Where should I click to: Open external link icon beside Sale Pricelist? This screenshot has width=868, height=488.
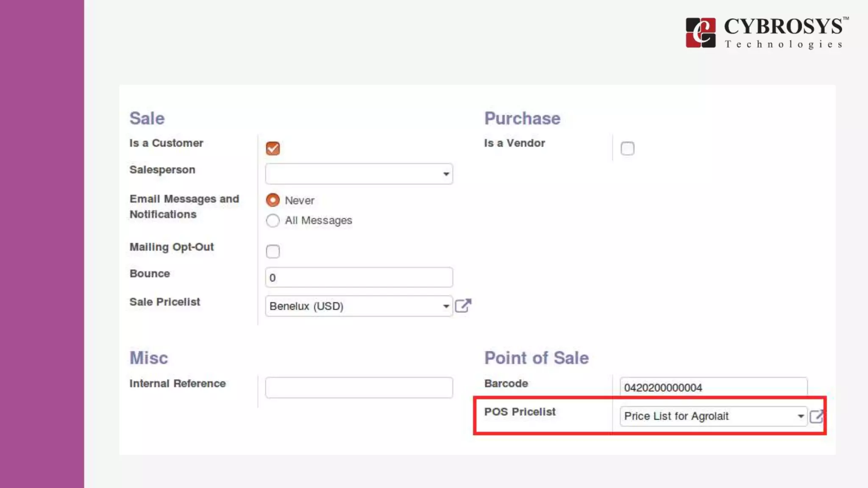462,305
